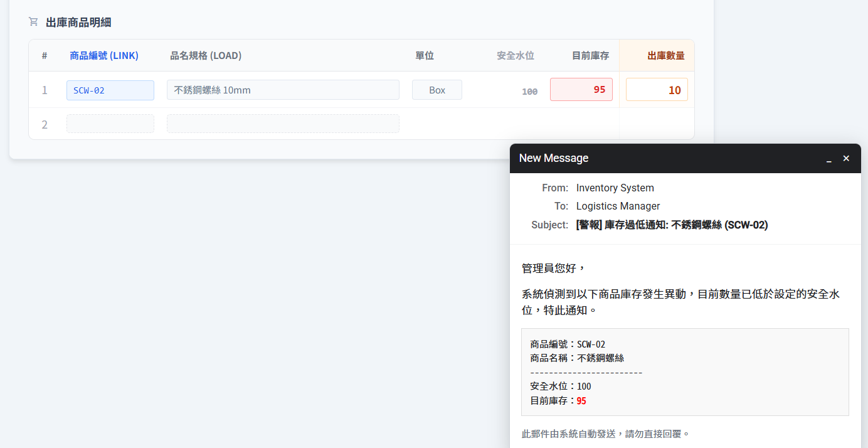Viewport: 868px width, 448px height.
Task: Click the cart icon beside 出庫商品明細
Action: (x=33, y=22)
